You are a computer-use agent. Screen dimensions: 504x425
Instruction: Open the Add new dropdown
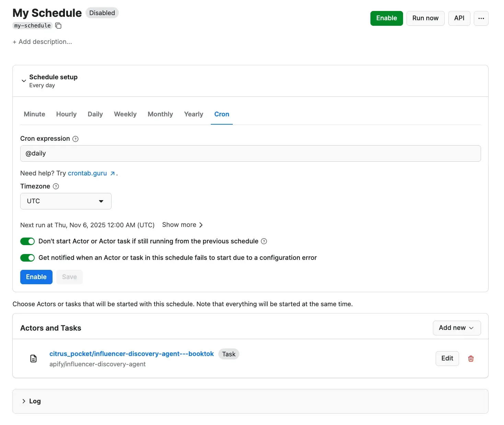pos(457,328)
